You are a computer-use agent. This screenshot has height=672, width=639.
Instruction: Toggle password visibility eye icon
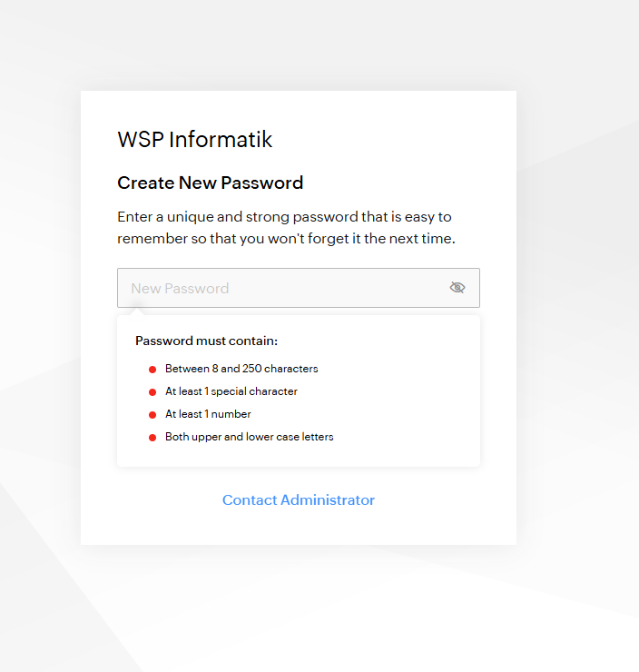457,288
